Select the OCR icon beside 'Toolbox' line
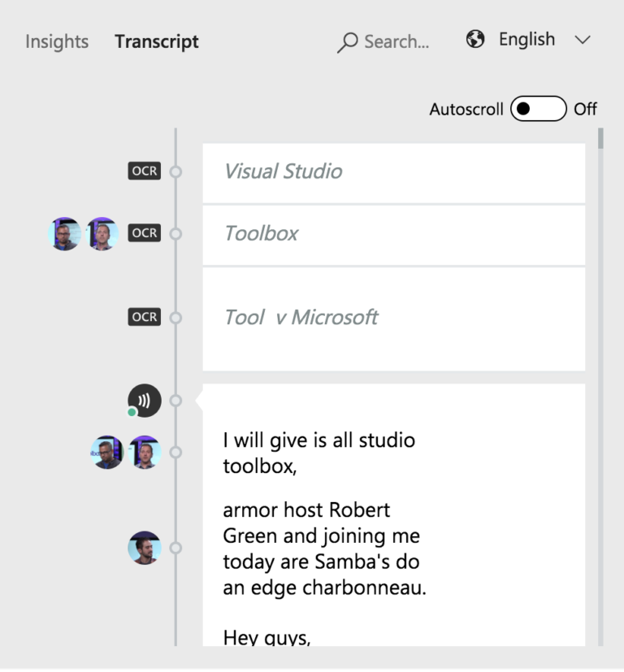The width and height of the screenshot is (624, 672). [x=144, y=233]
